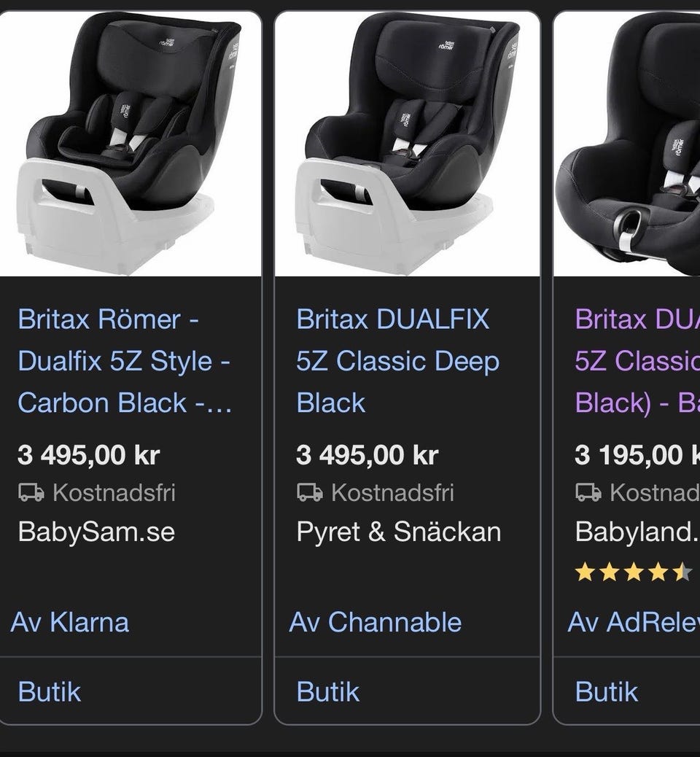Click the purple visited Britax product title
700x757 pixels.
(636, 361)
